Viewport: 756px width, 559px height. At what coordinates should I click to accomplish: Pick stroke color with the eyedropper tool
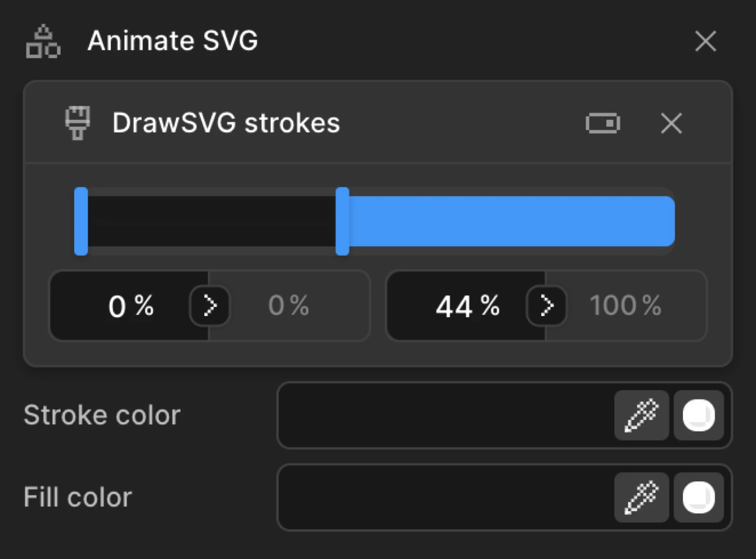pyautogui.click(x=642, y=415)
